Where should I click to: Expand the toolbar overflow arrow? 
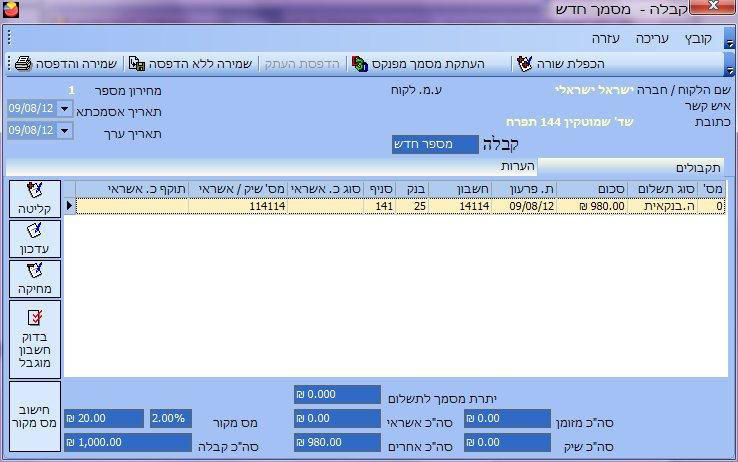pos(729,64)
